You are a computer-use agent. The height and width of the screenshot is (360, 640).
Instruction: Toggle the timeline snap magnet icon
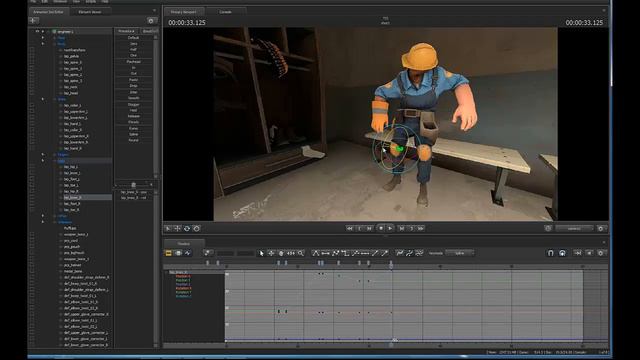(550, 253)
